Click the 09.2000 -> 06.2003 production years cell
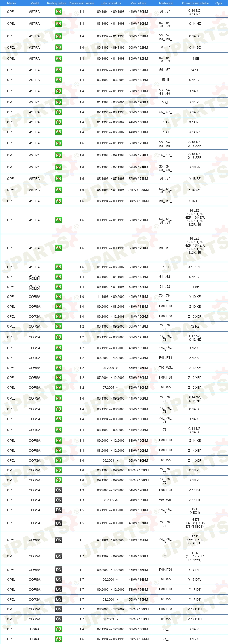The height and width of the screenshot is (644, 228). pos(111,307)
